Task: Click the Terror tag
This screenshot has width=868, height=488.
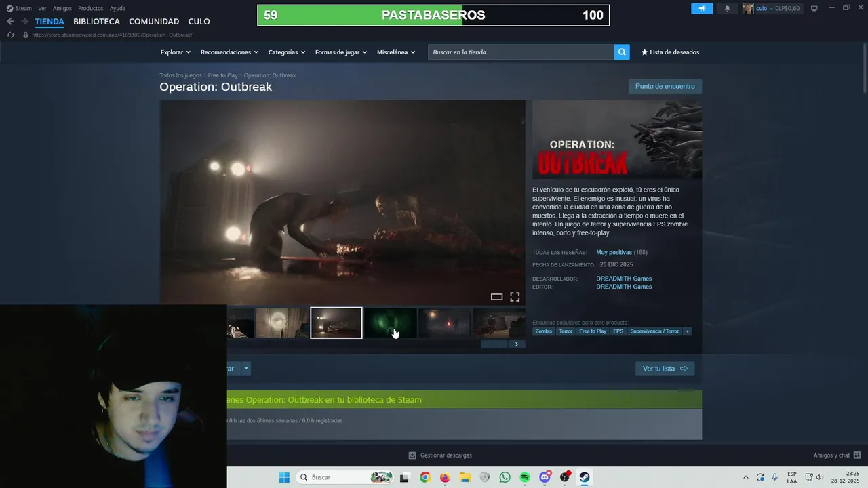Action: click(x=566, y=331)
